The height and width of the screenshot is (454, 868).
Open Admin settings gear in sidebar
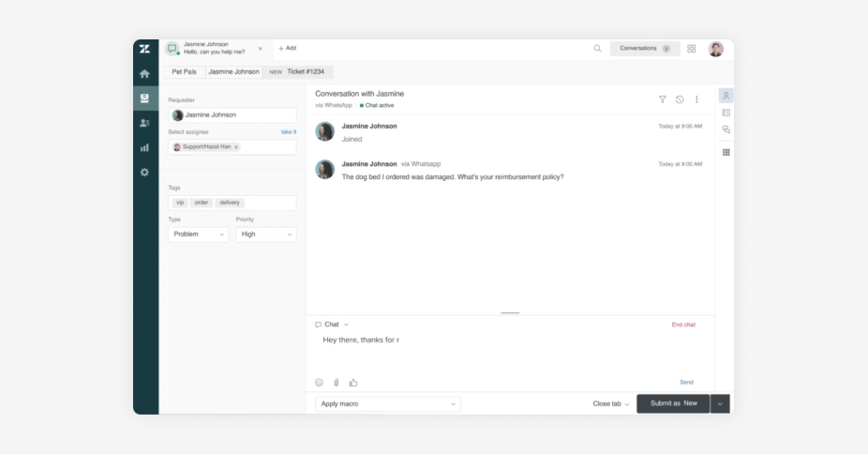[x=144, y=173]
